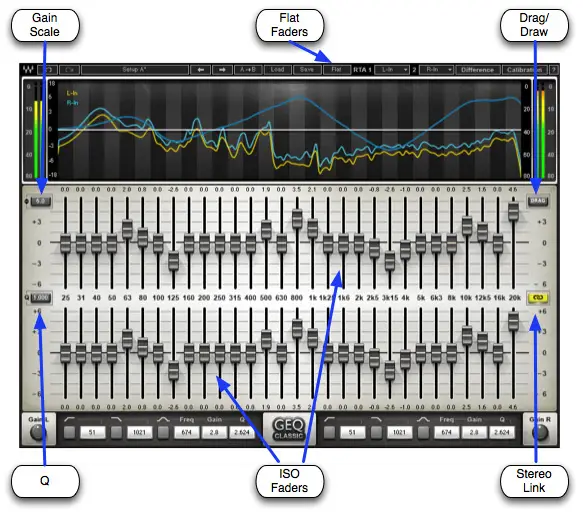Click the Save button
This screenshot has height=512, width=583.
coord(307,70)
